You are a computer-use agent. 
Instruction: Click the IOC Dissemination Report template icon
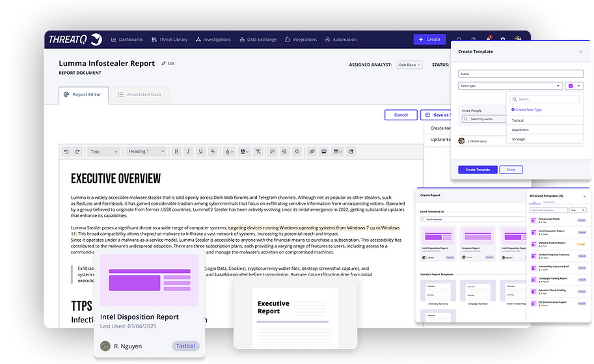point(533,304)
